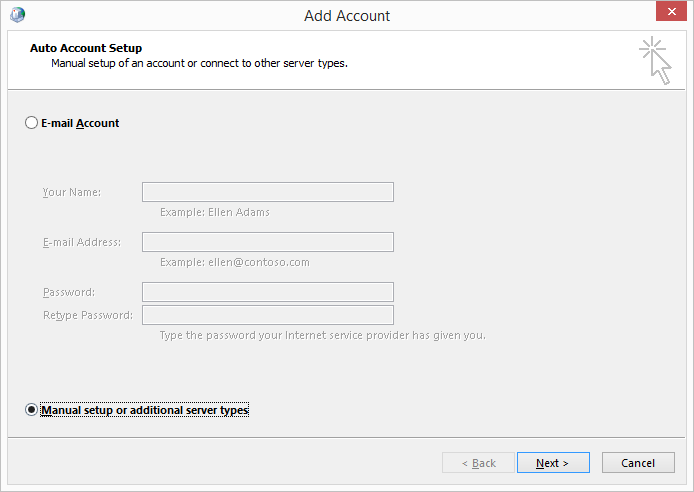Click the 'Type the password your Internet service provider' text
694x492 pixels.
(x=323, y=335)
